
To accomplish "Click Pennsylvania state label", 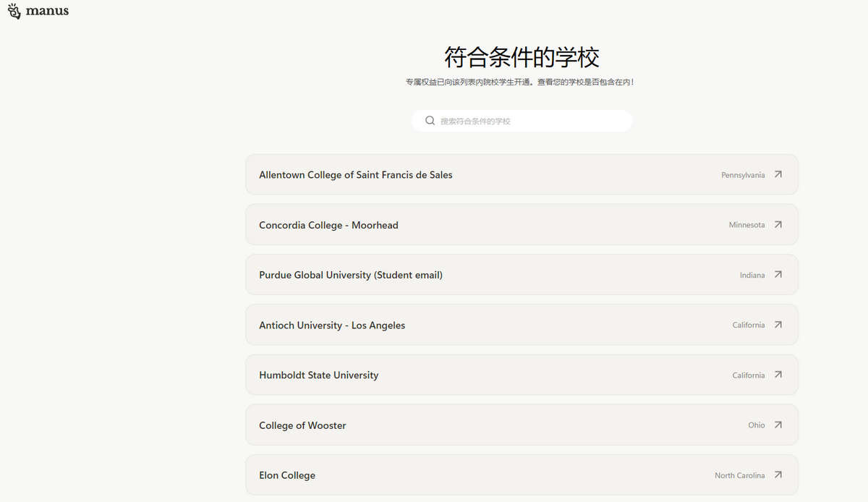I will (743, 175).
